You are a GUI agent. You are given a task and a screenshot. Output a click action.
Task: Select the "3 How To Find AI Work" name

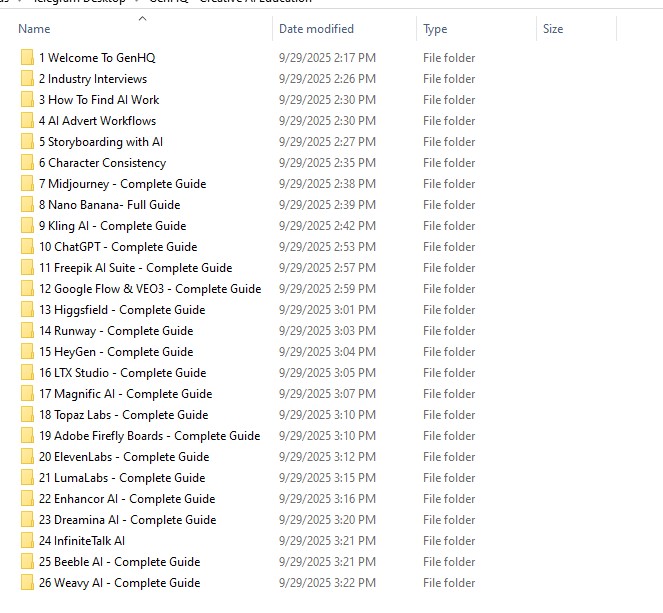[99, 100]
